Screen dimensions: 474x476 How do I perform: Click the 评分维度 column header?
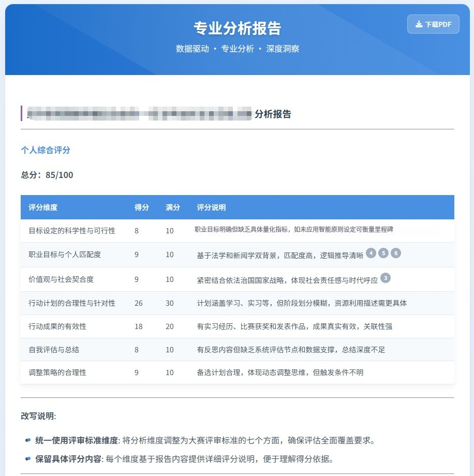[43, 207]
